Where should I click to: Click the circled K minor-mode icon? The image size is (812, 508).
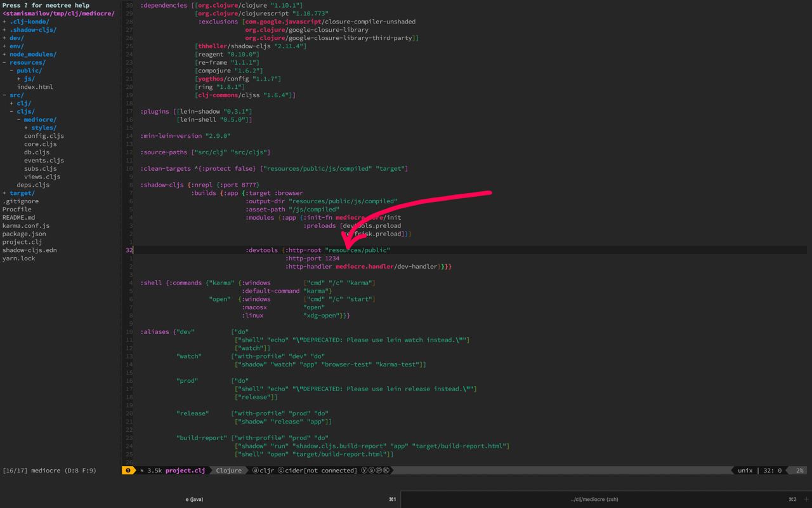[x=386, y=471]
